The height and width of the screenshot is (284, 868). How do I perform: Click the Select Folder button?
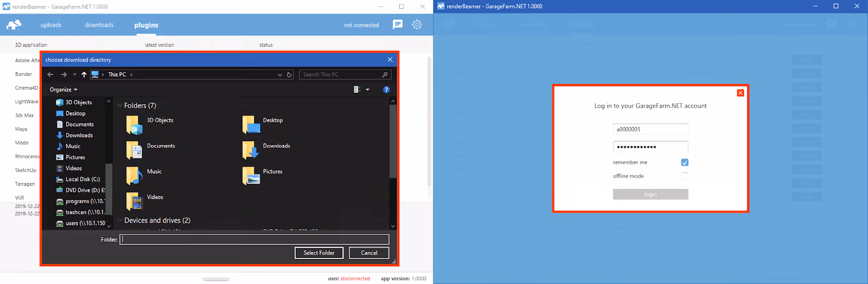tap(319, 253)
